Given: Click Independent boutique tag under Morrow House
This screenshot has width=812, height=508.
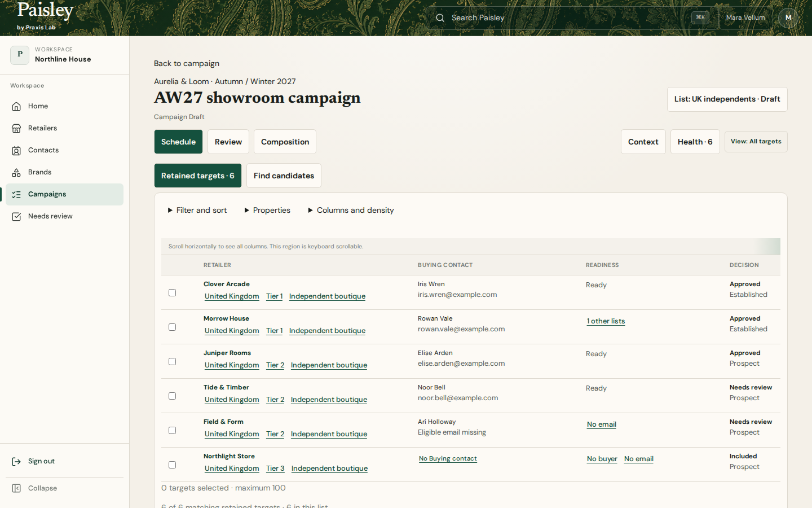Looking at the screenshot, I should pos(327,331).
